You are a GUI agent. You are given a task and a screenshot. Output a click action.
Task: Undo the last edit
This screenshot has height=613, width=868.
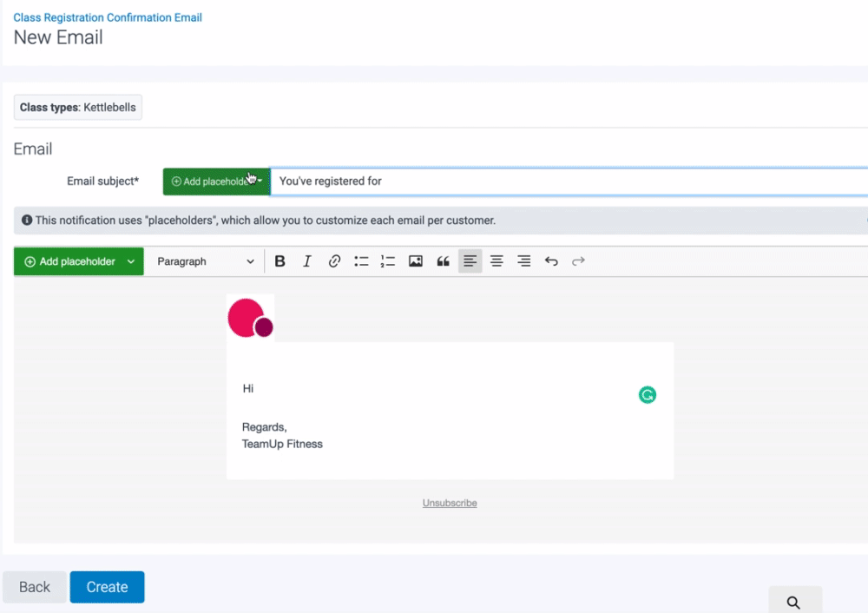551,261
